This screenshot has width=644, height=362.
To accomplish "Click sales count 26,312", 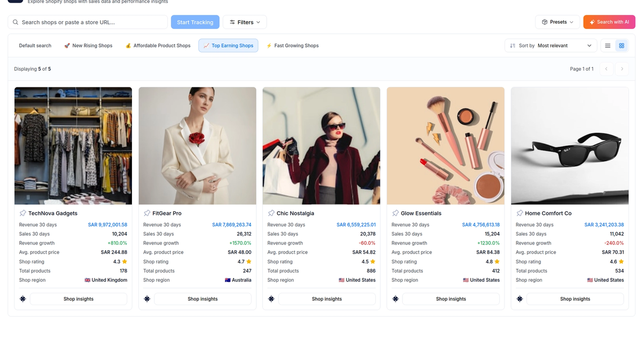I will [244, 234].
